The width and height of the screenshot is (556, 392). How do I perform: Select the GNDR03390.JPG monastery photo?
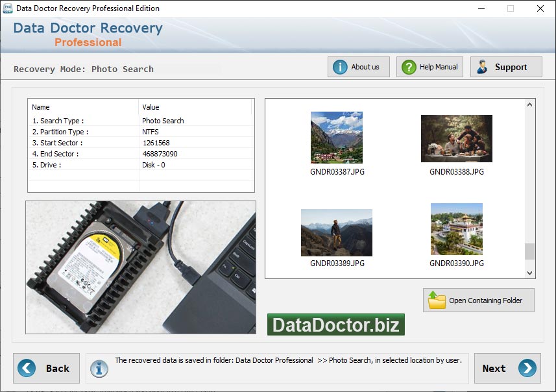456,229
